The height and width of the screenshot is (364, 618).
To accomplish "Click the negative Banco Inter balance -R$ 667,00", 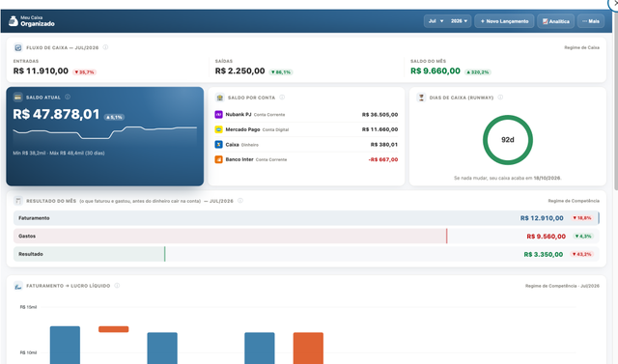I will tap(383, 159).
